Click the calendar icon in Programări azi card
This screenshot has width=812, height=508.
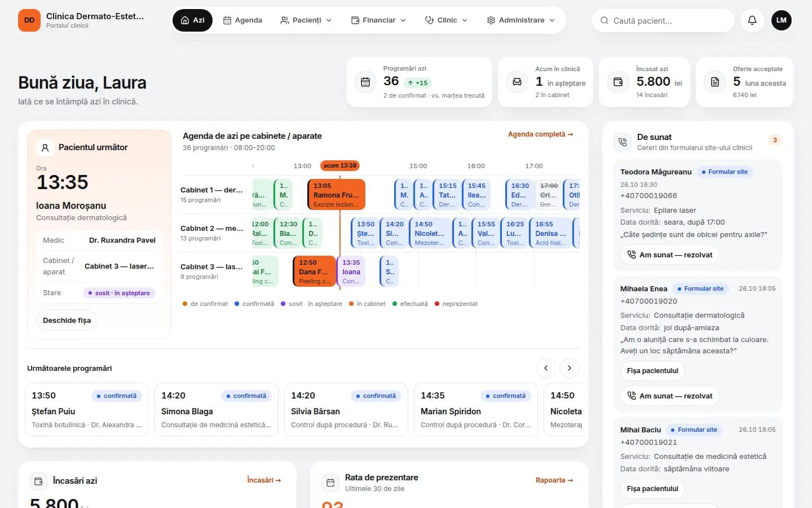click(x=365, y=82)
